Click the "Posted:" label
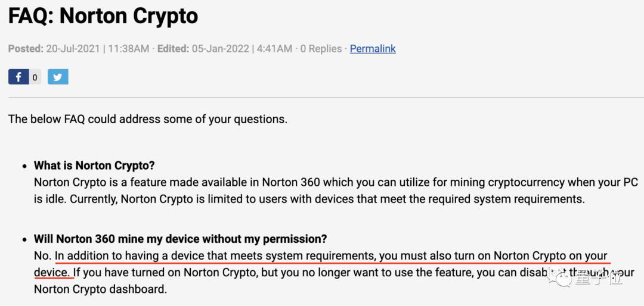The width and height of the screenshot is (644, 306). point(26,49)
